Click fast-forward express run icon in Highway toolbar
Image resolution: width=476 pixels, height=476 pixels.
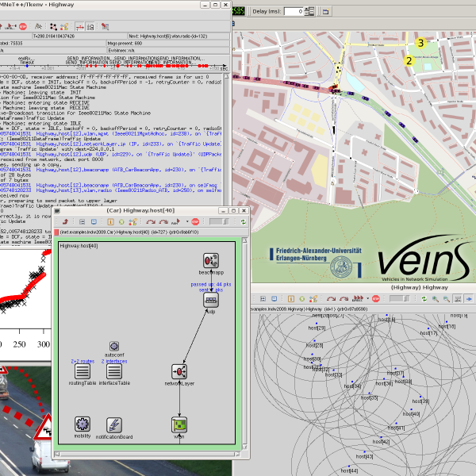tap(358, 299)
